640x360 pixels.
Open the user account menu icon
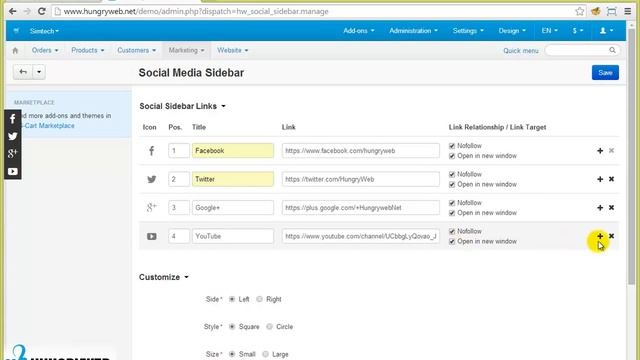[x=606, y=31]
